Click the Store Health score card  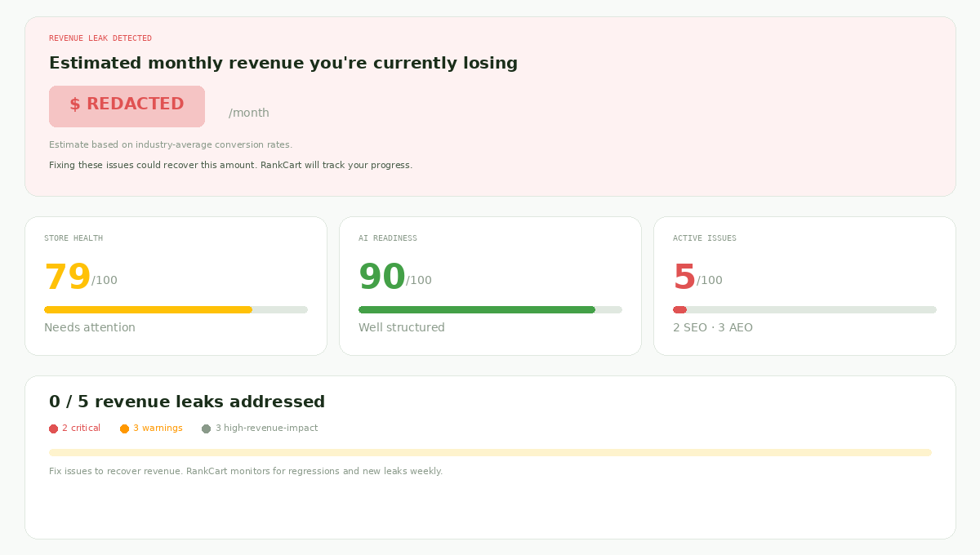[176, 285]
